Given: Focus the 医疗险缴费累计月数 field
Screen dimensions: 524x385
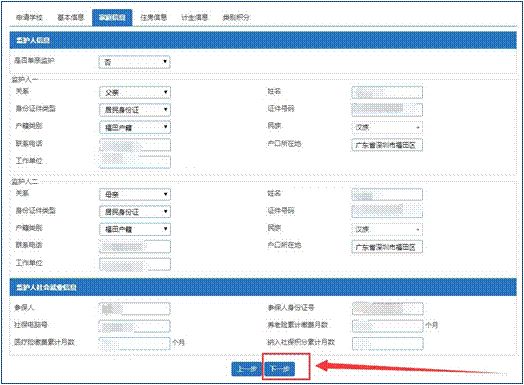Looking at the screenshot, I should coord(135,343).
